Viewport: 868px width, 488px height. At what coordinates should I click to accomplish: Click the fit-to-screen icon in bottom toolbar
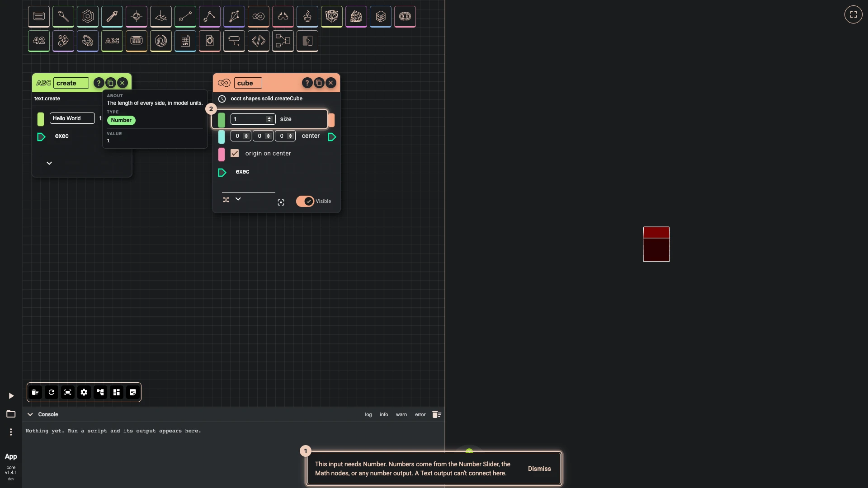[68, 392]
